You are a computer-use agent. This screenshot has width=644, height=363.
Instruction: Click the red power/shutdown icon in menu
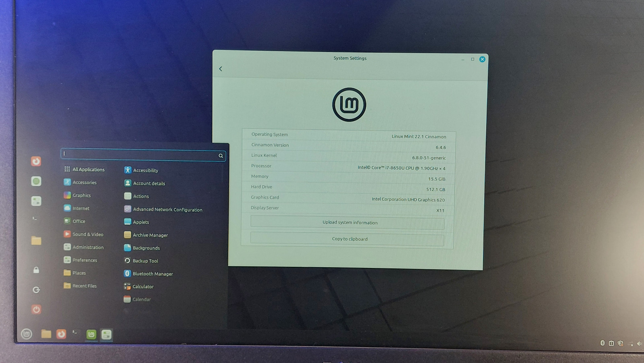pyautogui.click(x=36, y=309)
